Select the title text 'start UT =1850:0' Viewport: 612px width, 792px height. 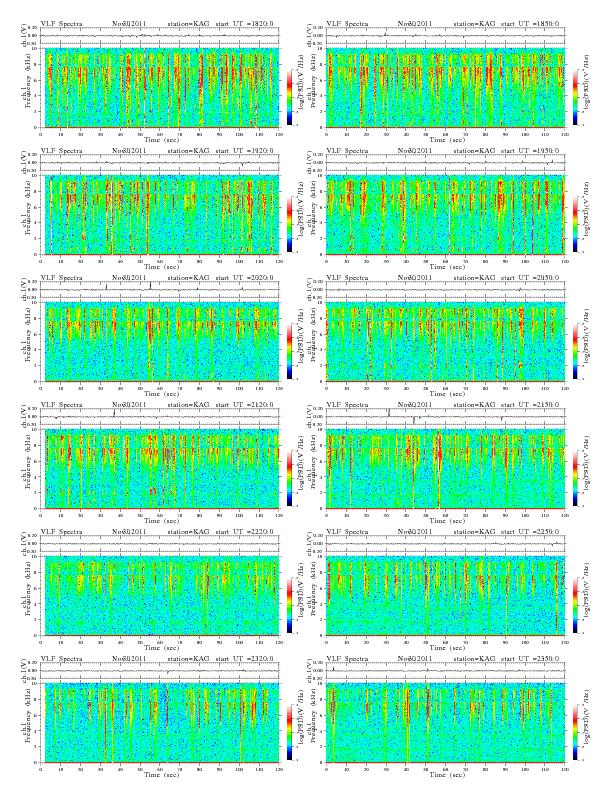click(530, 24)
